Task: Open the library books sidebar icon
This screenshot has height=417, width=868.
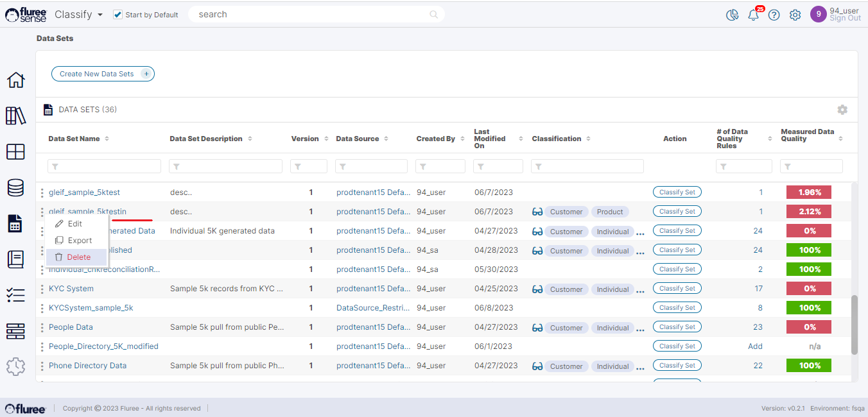Action: [x=15, y=116]
